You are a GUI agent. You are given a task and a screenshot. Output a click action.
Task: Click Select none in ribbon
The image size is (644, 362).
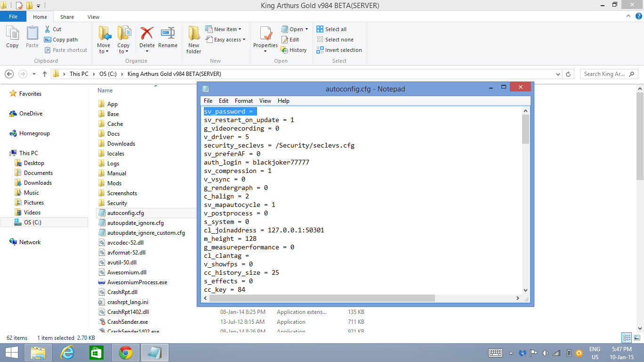point(335,40)
